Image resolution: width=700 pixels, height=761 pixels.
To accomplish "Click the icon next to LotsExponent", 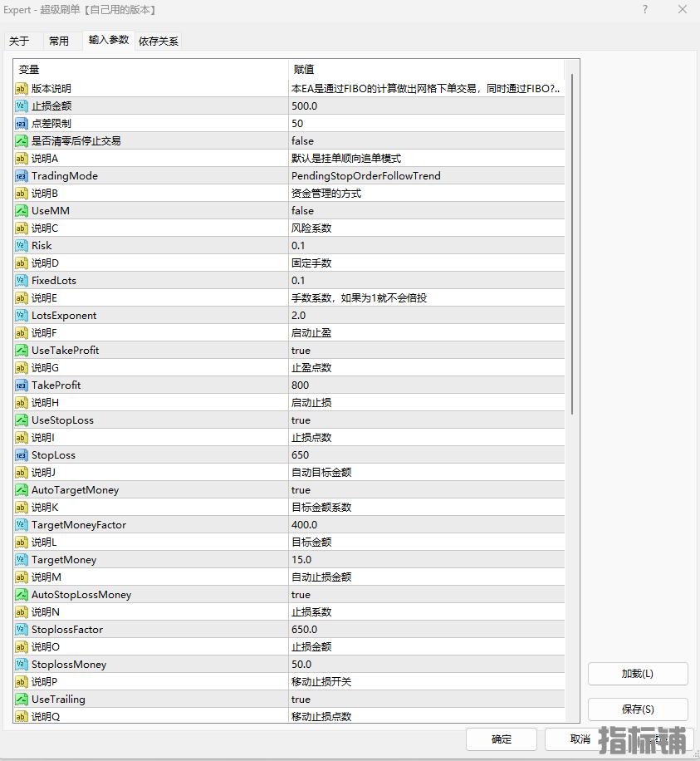I will (x=22, y=315).
